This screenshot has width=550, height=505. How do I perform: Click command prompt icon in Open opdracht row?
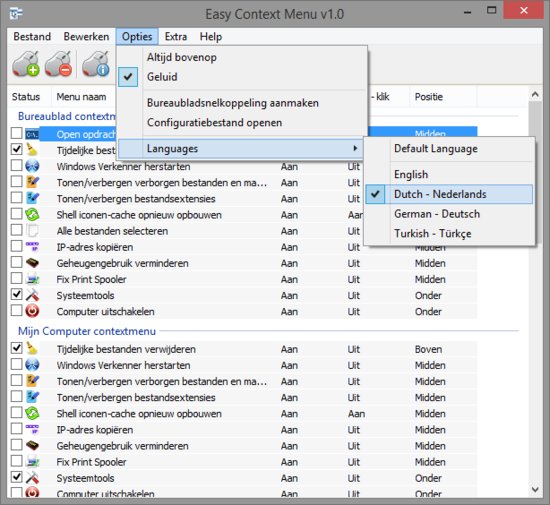pos(32,134)
